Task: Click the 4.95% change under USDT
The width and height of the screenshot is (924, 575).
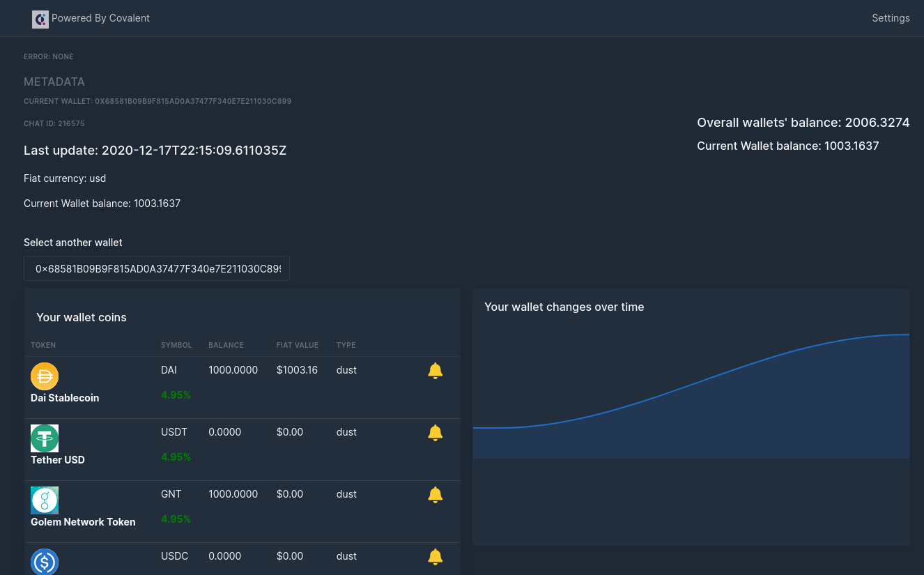Action: (176, 457)
